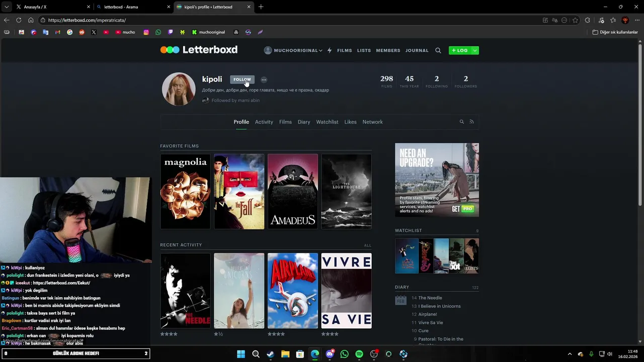Open the activity lightning bolt icon
Viewport: 644px width, 362px height.
coord(330,50)
